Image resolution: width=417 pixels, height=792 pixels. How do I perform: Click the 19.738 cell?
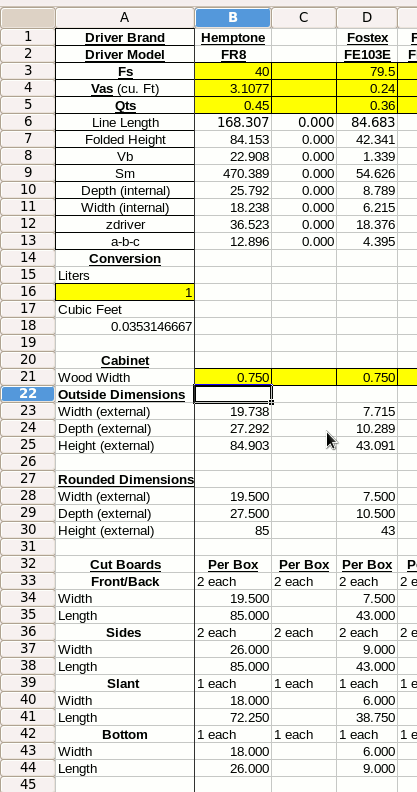pyautogui.click(x=233, y=412)
